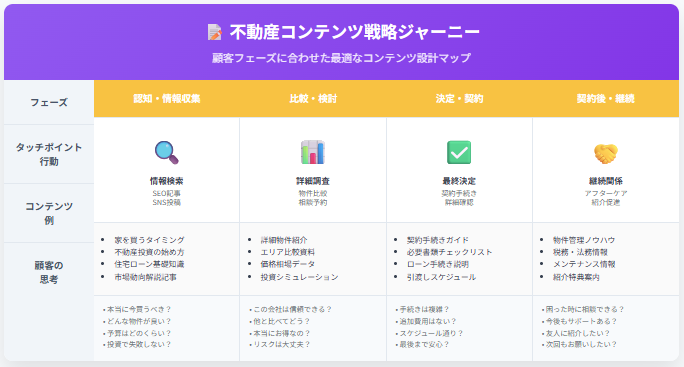Select the 比較・検討 phase header
The height and width of the screenshot is (367, 684).
(x=313, y=99)
